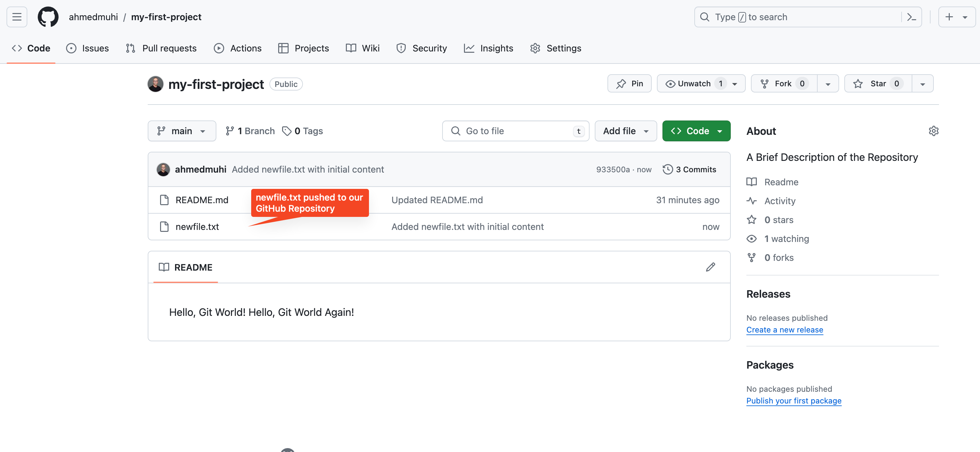The image size is (980, 452).
Task: Open the About section gear settings
Action: [933, 131]
